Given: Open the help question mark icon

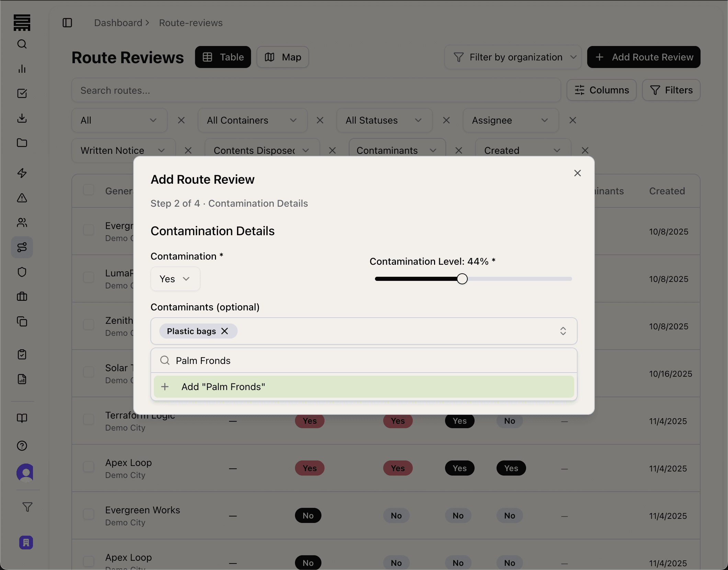Looking at the screenshot, I should tap(22, 446).
